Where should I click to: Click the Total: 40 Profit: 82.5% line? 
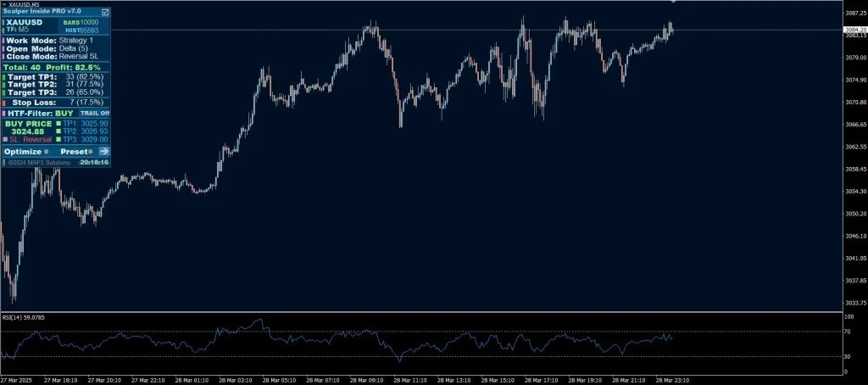click(52, 67)
